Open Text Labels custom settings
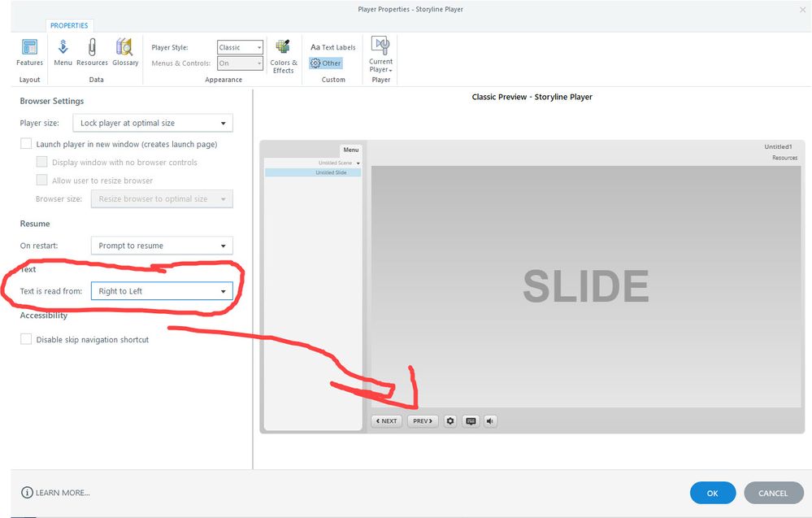 333,47
